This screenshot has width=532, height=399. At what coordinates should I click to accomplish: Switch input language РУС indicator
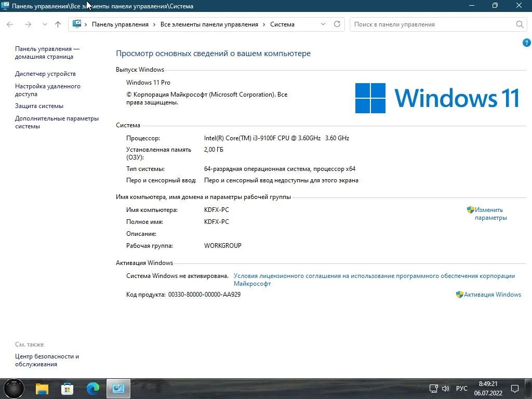(462, 389)
